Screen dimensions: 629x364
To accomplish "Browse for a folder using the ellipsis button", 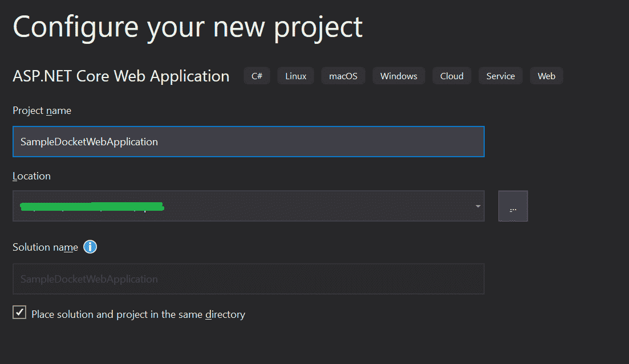I will 512,206.
